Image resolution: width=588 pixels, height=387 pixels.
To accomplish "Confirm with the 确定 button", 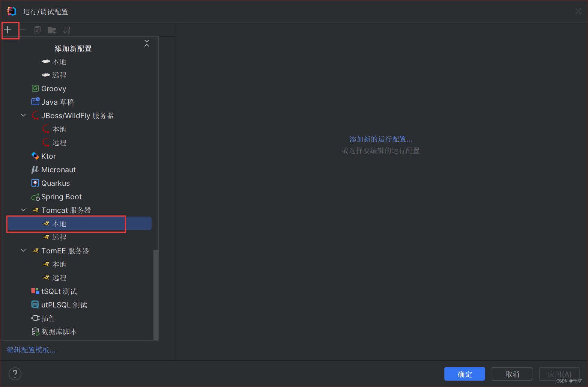I will [465, 374].
